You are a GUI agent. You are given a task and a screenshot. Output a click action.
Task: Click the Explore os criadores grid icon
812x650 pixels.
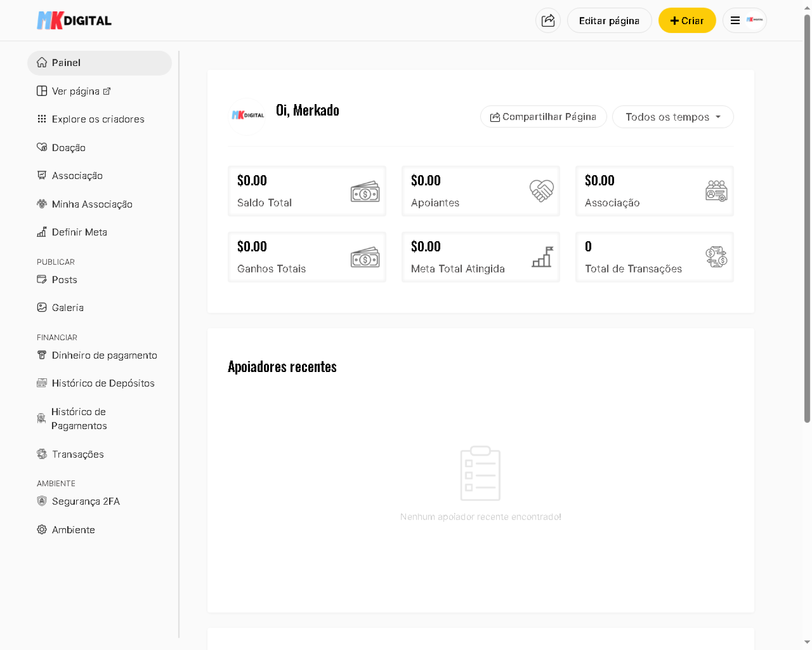click(x=41, y=119)
